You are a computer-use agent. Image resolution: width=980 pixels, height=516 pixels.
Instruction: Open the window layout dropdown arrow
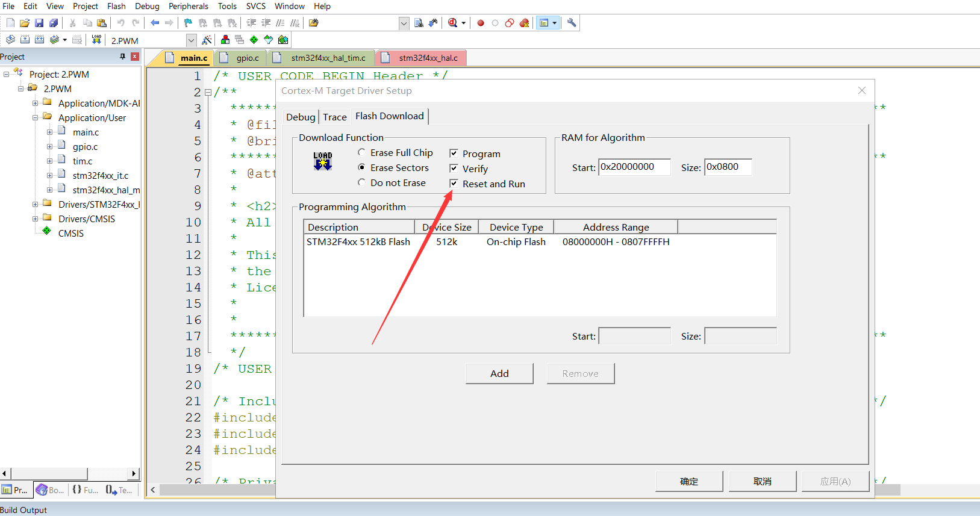click(555, 23)
